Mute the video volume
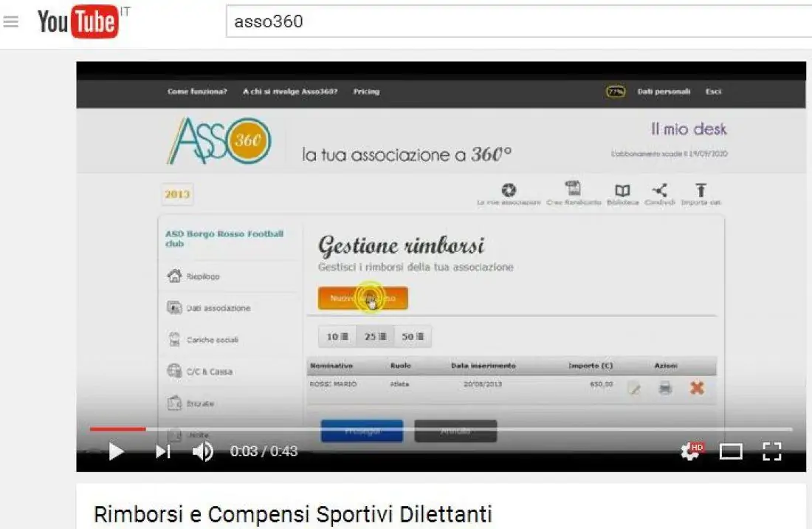The height and width of the screenshot is (529, 812). tap(202, 451)
